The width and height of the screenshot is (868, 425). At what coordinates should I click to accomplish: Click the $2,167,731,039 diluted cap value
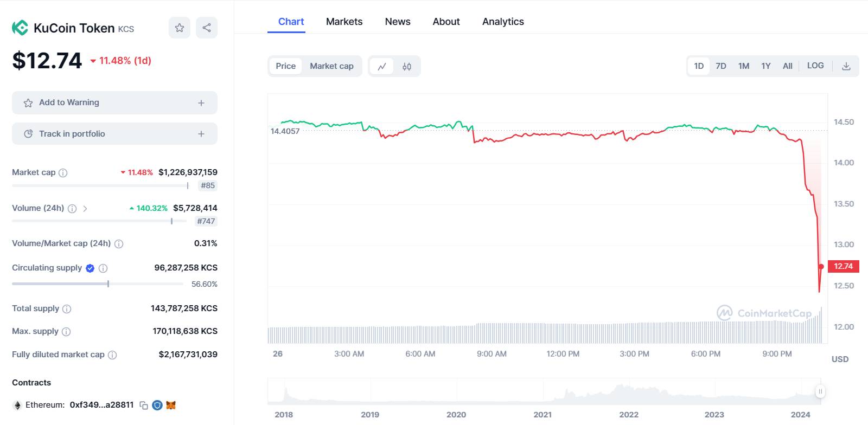click(x=188, y=355)
